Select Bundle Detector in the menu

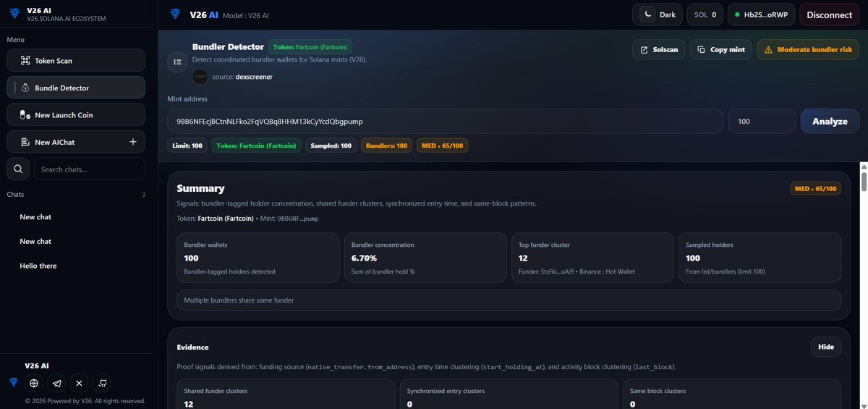76,88
